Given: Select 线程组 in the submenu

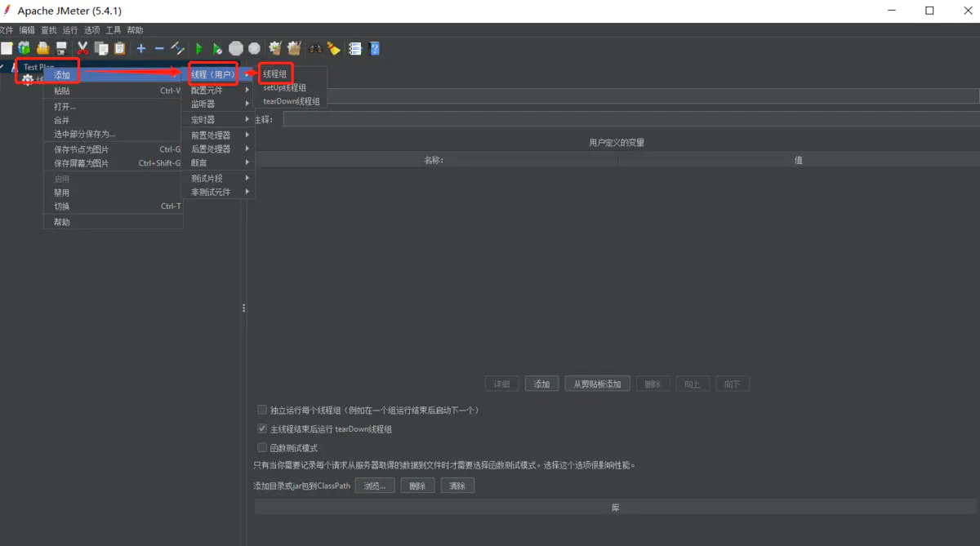Looking at the screenshot, I should (x=290, y=73).
